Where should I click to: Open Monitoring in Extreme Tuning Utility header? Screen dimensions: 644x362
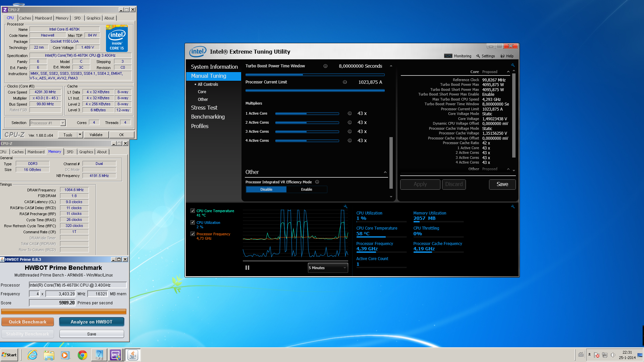coord(458,56)
